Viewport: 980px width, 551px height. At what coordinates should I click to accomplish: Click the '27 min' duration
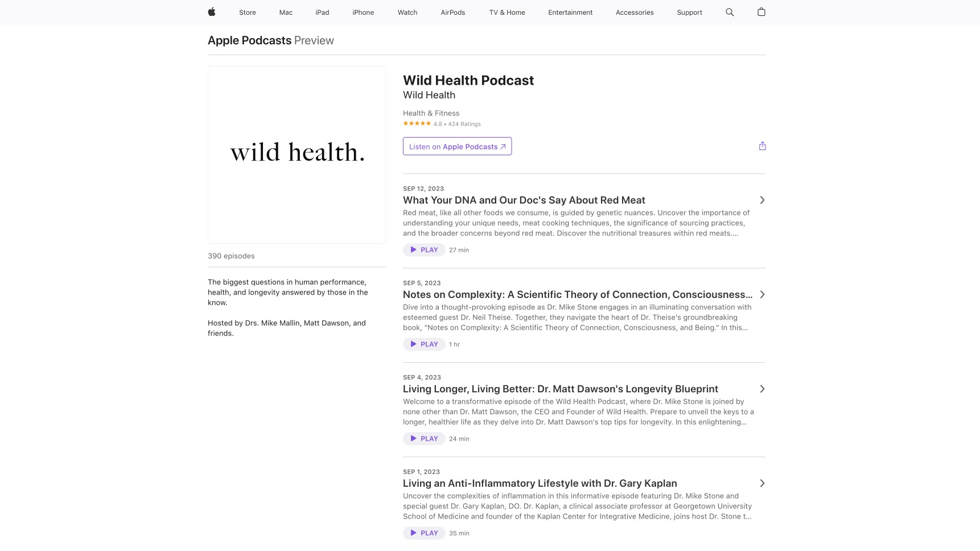[459, 250]
